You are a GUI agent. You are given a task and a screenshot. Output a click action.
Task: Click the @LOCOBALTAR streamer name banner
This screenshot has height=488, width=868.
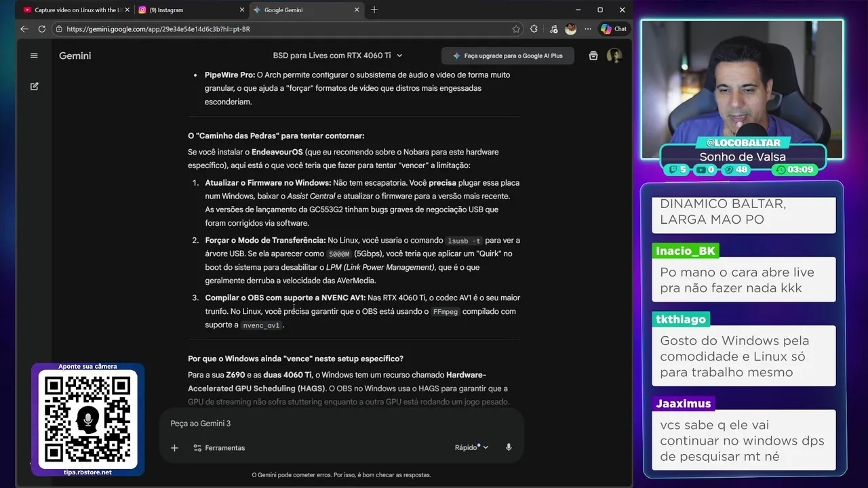(x=743, y=143)
